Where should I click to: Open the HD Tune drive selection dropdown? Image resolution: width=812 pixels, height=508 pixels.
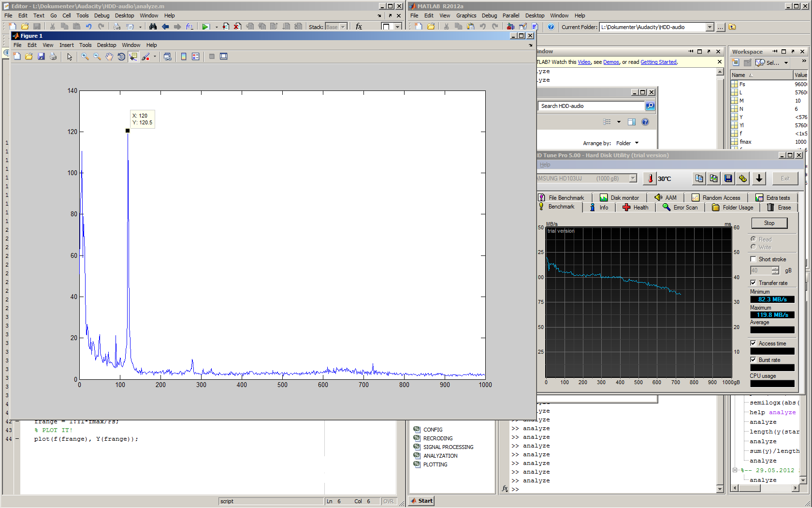pyautogui.click(x=633, y=179)
